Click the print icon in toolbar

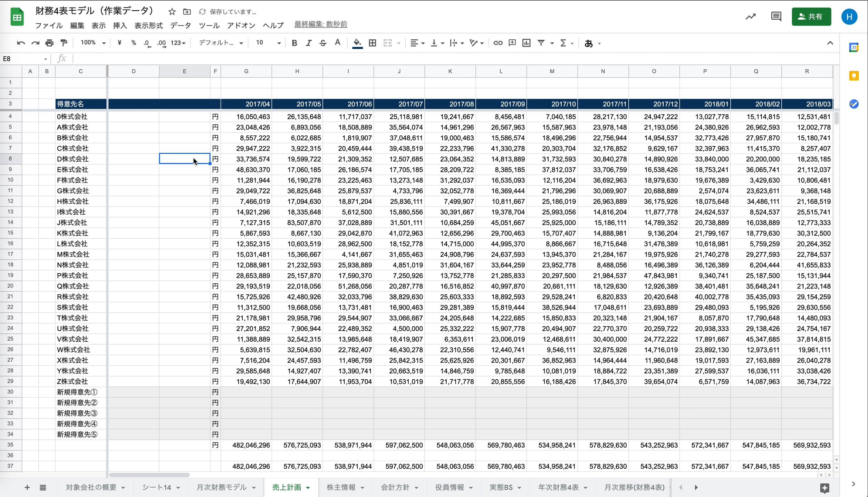click(49, 43)
